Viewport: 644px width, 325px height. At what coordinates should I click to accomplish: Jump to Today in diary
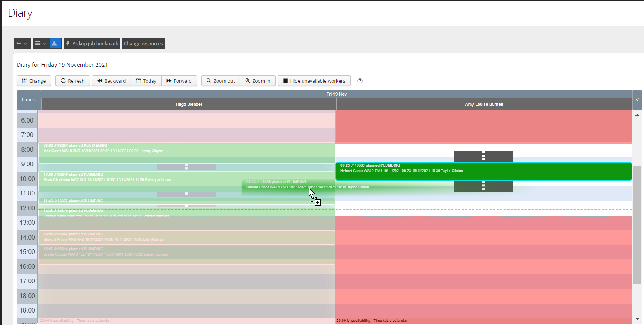point(146,81)
